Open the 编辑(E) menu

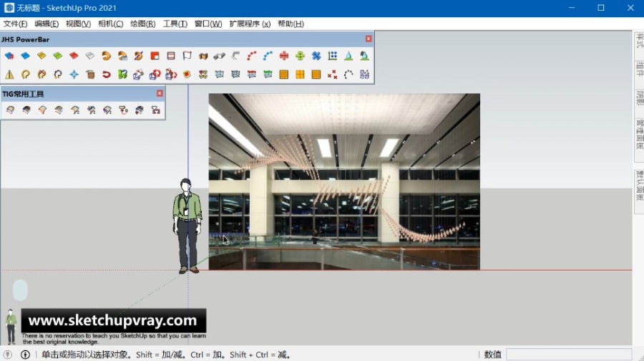click(x=47, y=24)
